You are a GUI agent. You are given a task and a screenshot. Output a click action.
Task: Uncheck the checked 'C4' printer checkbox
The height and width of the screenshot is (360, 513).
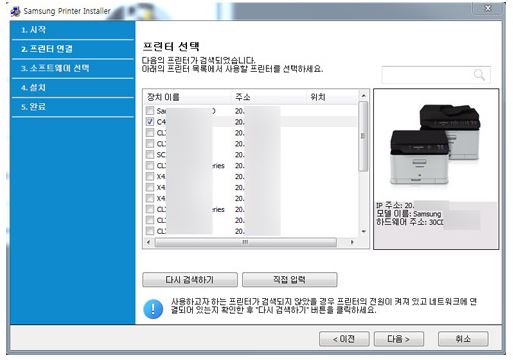click(150, 121)
